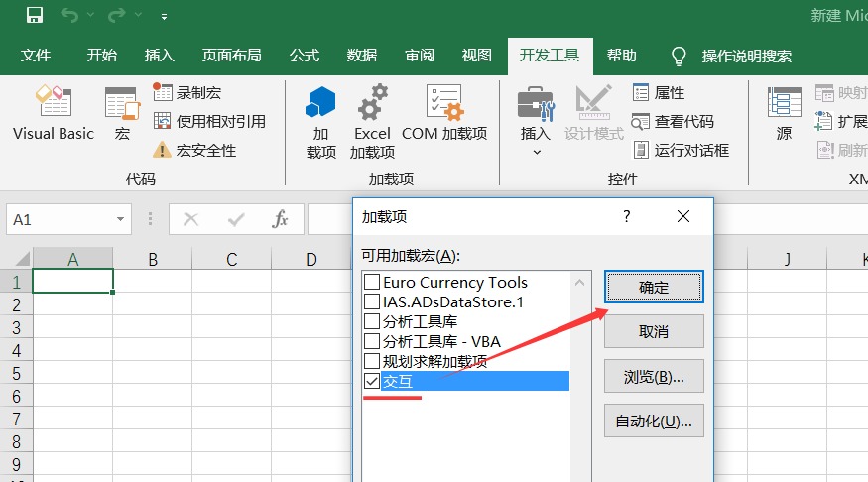868x482 pixels.
Task: Select the 开发工具 tab
Action: 550,56
